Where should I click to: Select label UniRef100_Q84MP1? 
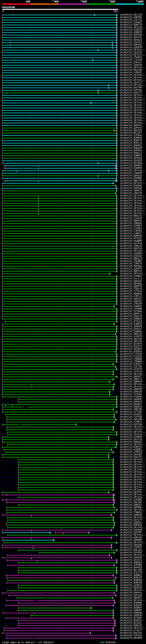[x=131, y=165]
